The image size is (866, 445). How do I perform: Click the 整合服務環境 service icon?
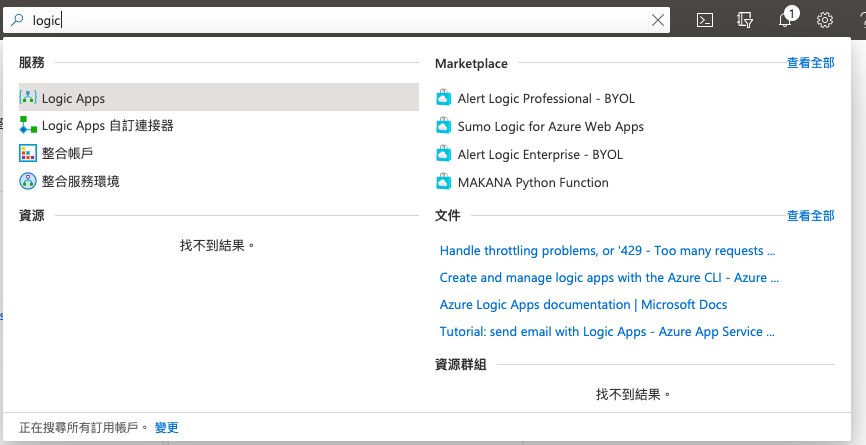pos(28,181)
